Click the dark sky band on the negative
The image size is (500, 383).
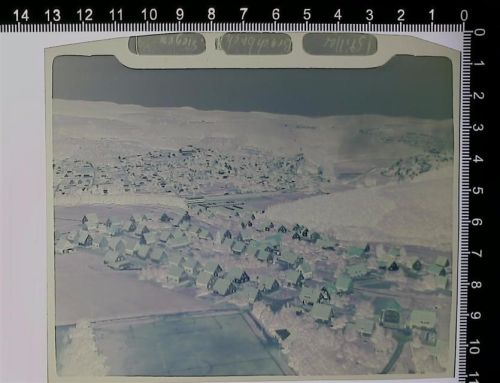pyautogui.click(x=252, y=87)
